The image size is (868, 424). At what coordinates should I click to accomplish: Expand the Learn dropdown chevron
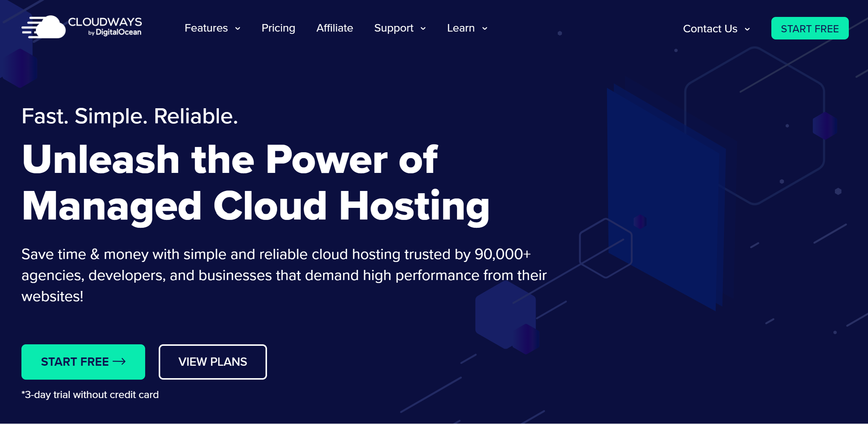[x=485, y=29]
